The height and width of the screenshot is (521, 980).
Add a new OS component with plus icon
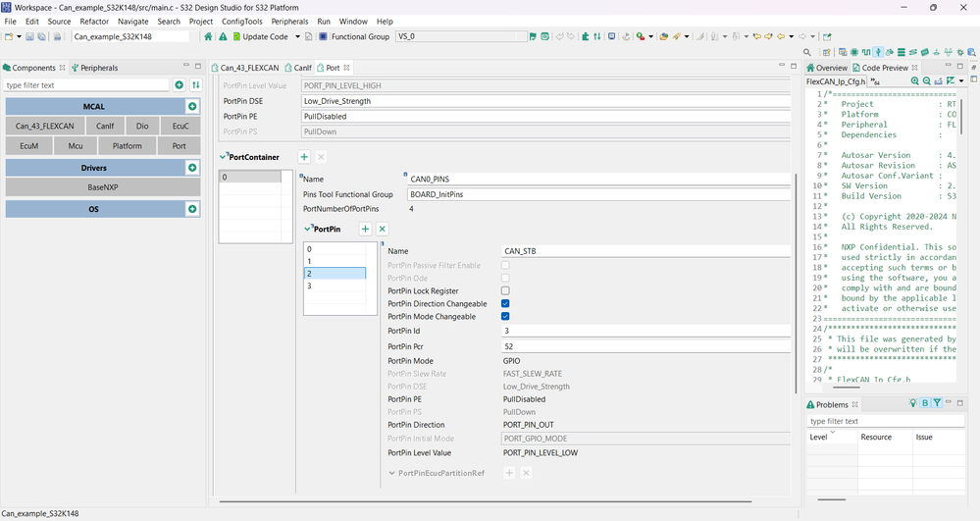(x=192, y=209)
